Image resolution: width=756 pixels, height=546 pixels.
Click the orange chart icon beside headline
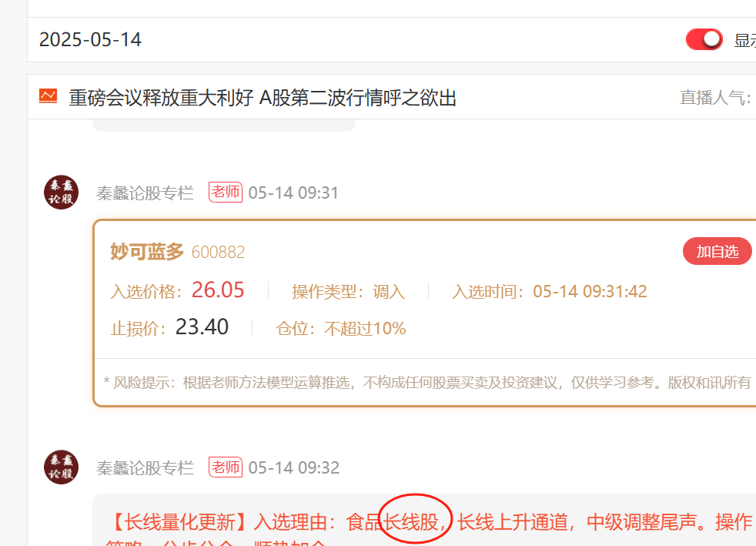(49, 96)
